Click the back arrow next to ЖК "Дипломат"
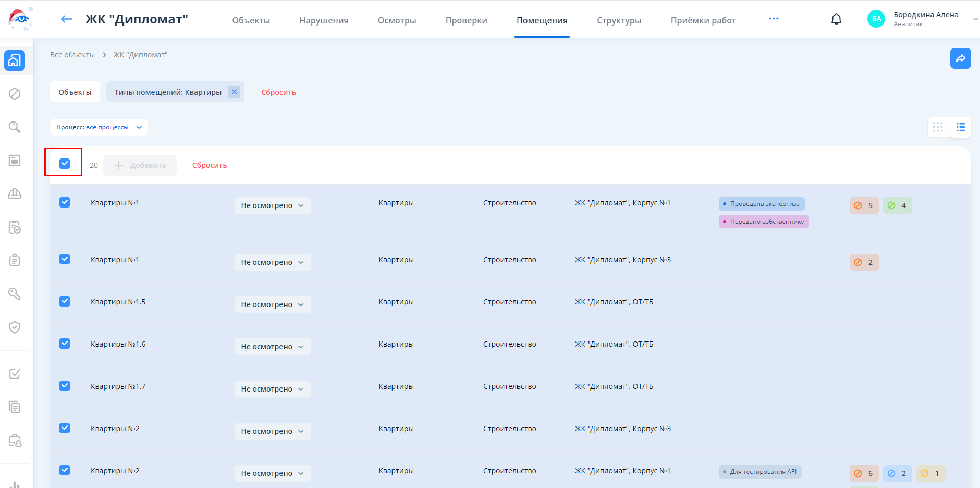This screenshot has width=980, height=488. click(x=66, y=19)
